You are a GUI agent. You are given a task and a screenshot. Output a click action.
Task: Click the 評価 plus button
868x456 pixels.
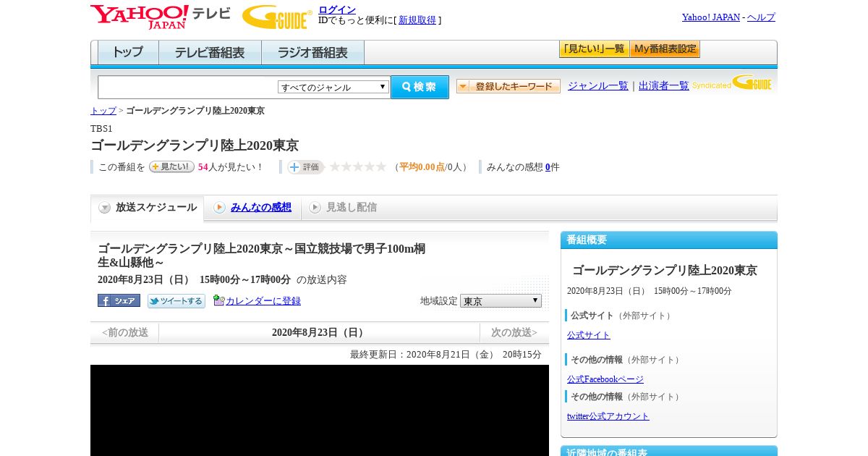coord(305,167)
